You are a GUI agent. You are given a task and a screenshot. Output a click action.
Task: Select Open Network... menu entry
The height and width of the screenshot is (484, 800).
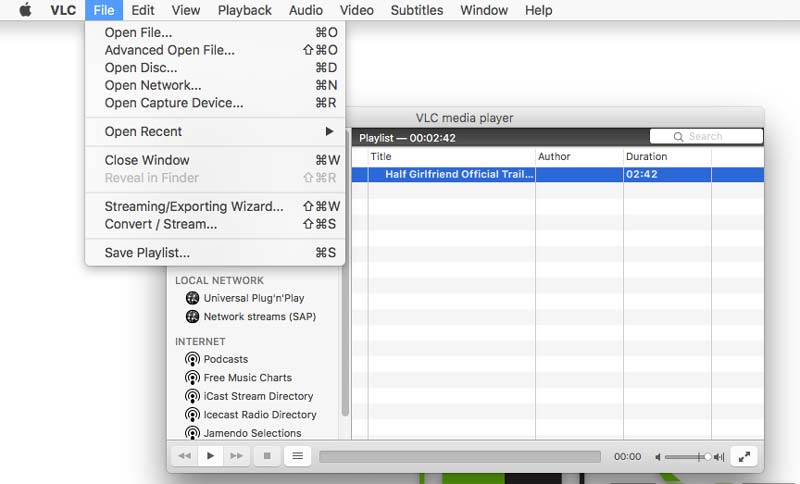coord(215,85)
